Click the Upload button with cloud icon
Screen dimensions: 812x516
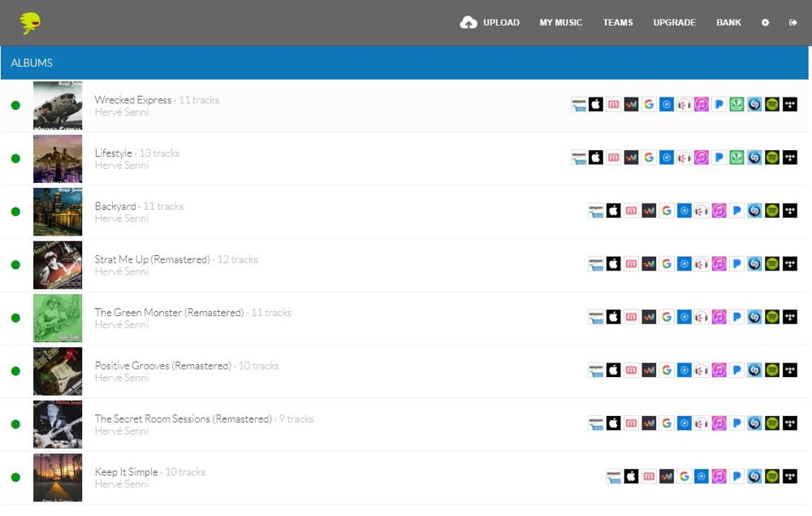click(490, 23)
